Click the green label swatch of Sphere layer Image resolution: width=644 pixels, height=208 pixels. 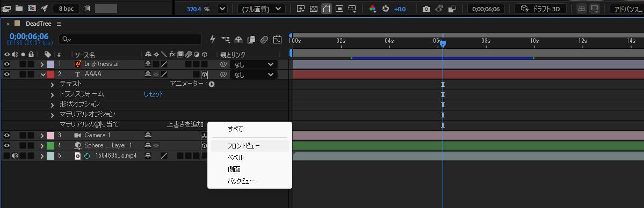[50, 145]
